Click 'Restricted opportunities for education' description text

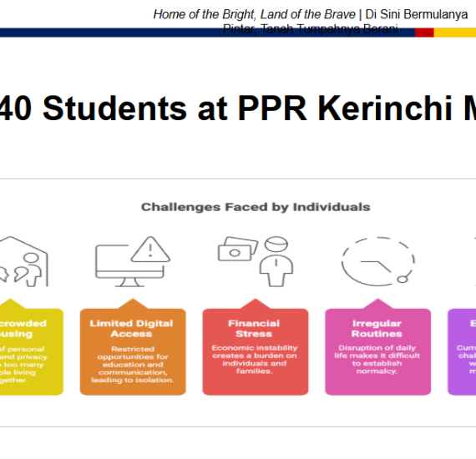click(x=133, y=365)
